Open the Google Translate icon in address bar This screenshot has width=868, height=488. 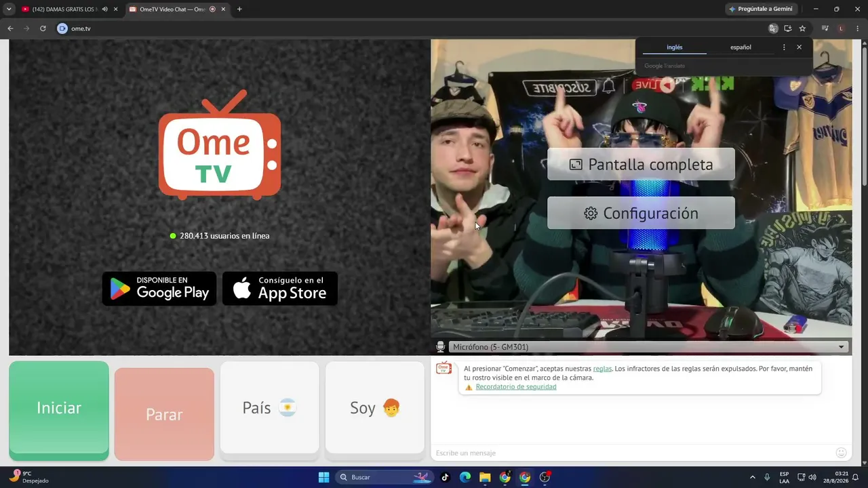coord(773,28)
